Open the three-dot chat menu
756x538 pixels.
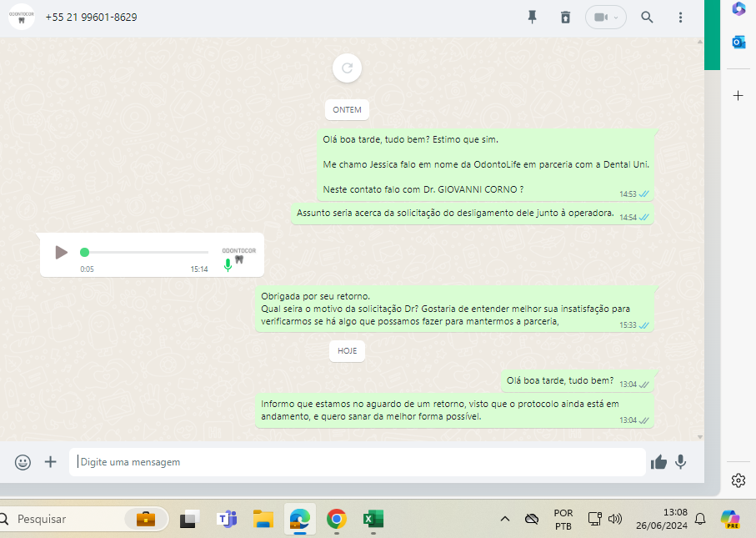[x=680, y=18]
